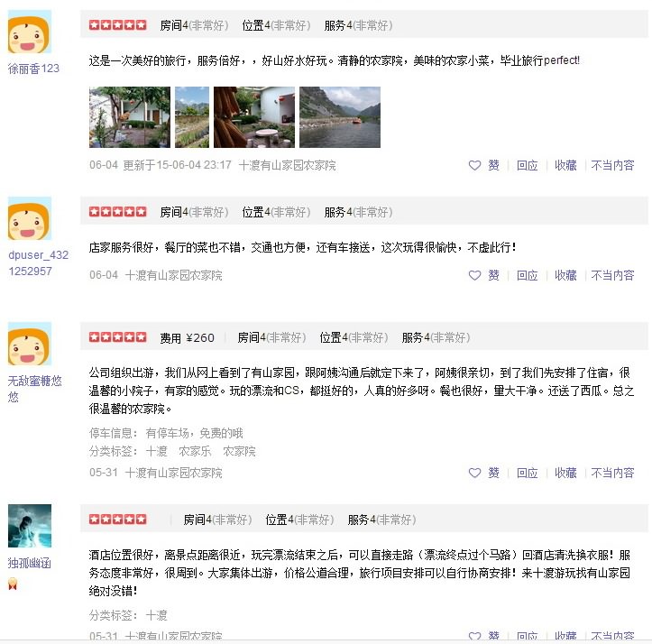Click heart icon on dpuser_4321252957's review
Screen dimensions: 652x644
click(474, 275)
